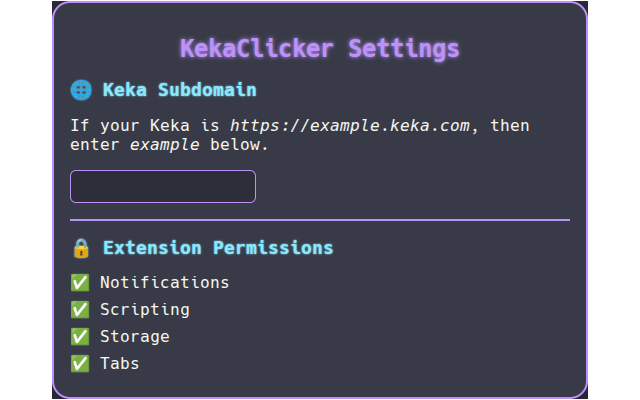Click the Scripting permission label

(x=144, y=310)
